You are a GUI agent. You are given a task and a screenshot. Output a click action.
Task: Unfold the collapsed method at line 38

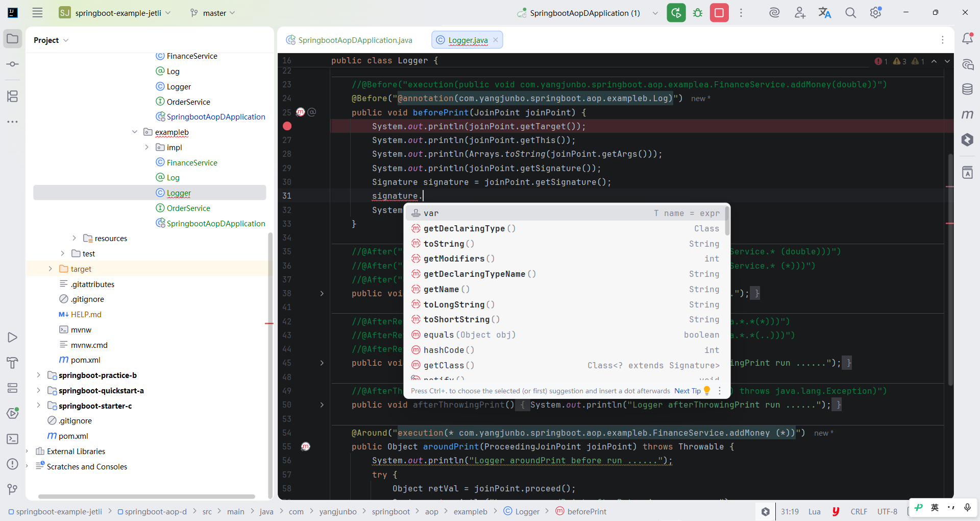(322, 293)
